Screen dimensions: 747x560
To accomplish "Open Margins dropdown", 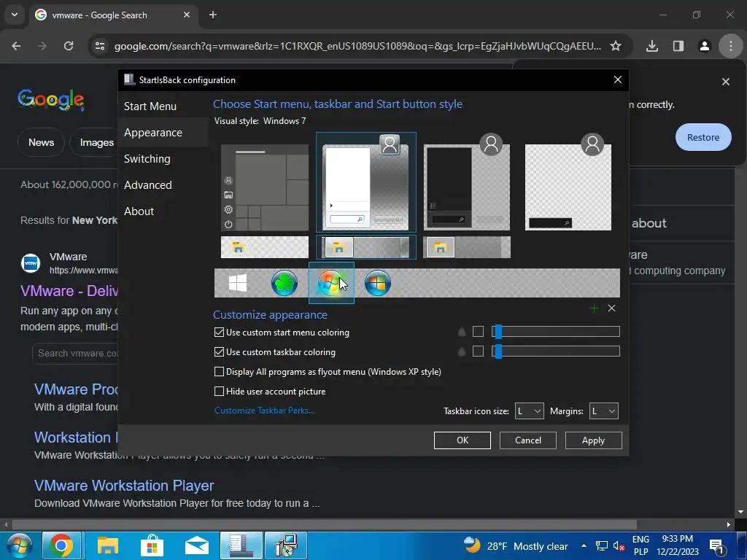I will coord(603,411).
